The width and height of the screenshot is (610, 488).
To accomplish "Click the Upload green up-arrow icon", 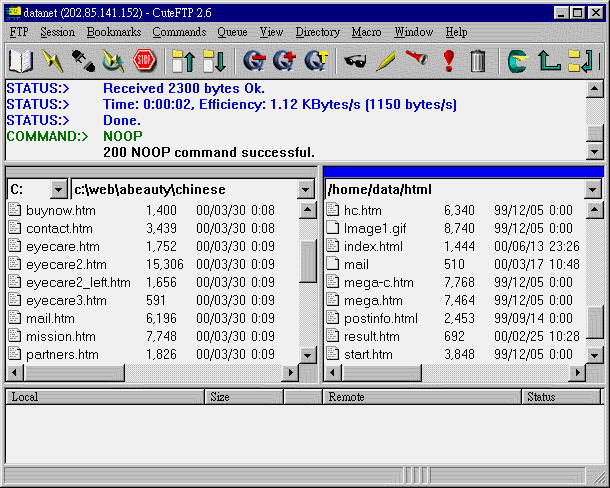I will tap(183, 61).
